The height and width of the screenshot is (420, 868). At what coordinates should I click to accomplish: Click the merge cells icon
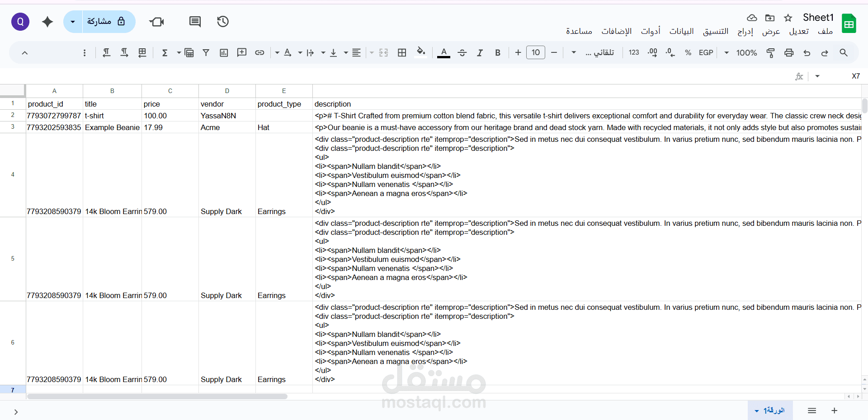pos(384,53)
